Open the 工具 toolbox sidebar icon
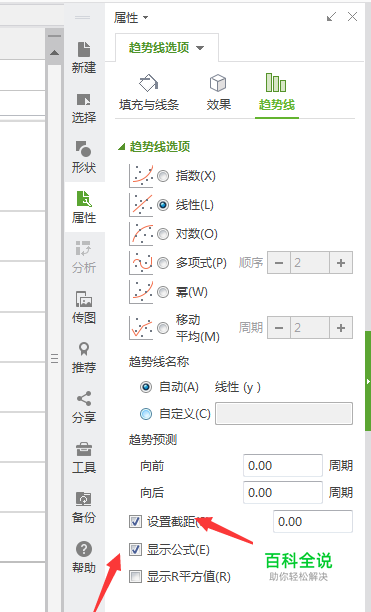The width and height of the screenshot is (371, 612). tap(84, 457)
